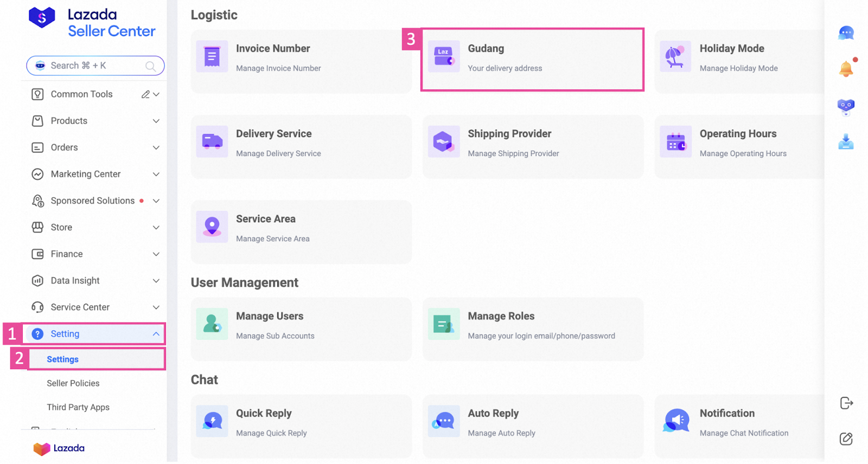
Task: Expand the Finance dropdown arrow
Action: pyautogui.click(x=156, y=254)
